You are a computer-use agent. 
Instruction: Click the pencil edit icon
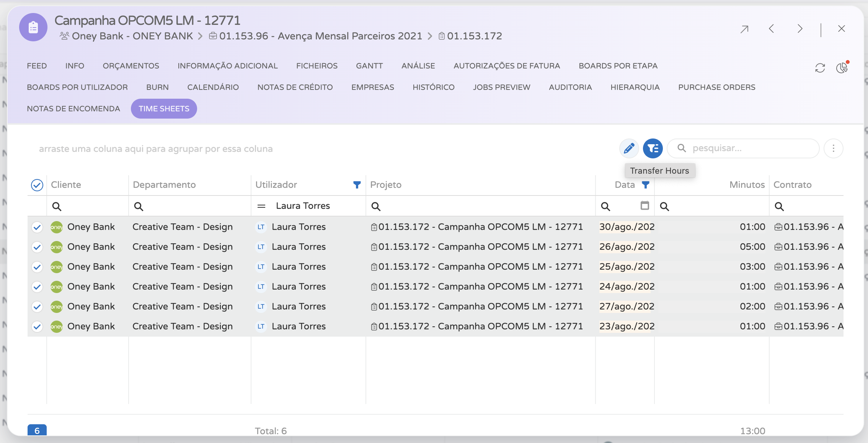coord(629,148)
